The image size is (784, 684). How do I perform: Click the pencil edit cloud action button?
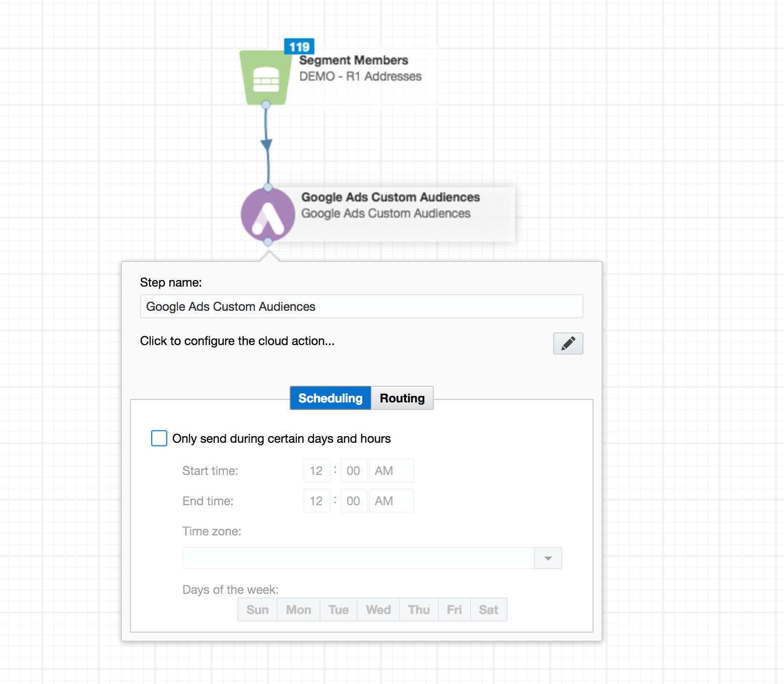[568, 344]
